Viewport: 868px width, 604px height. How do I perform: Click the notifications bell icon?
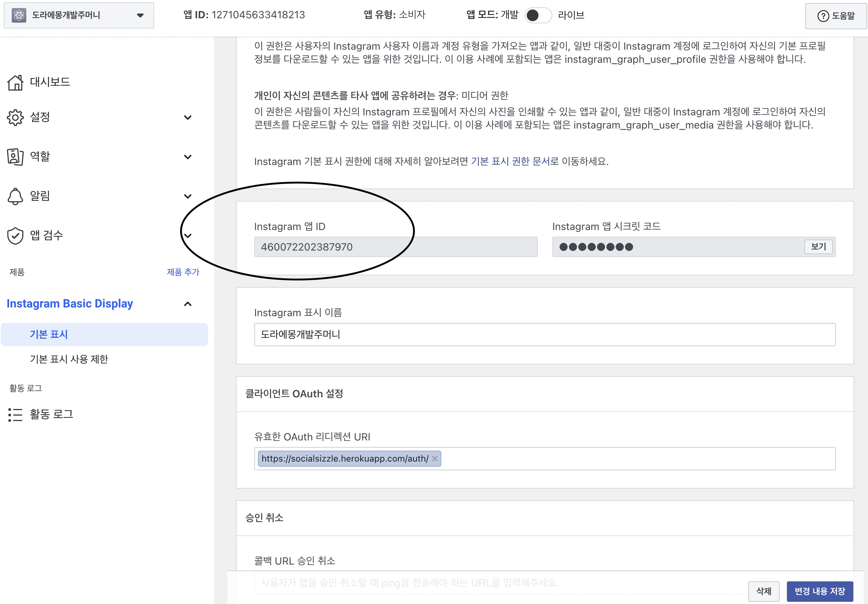coord(15,196)
